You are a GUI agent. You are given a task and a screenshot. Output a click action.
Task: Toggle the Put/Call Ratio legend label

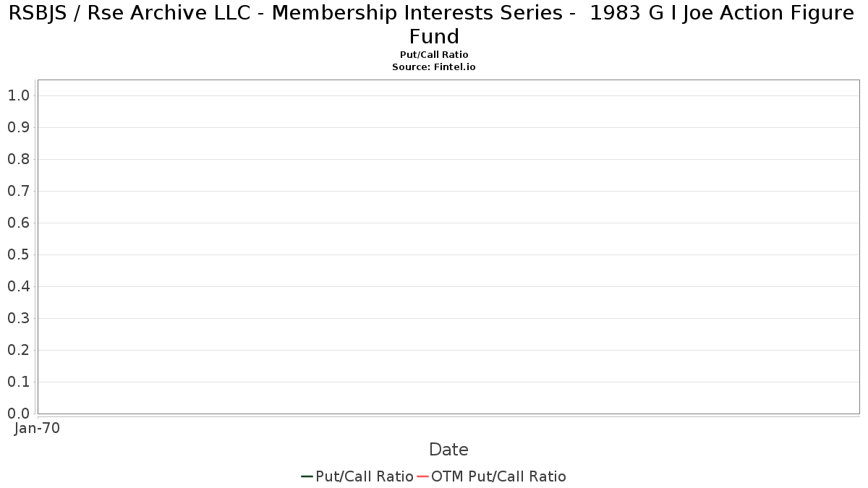[x=365, y=476]
